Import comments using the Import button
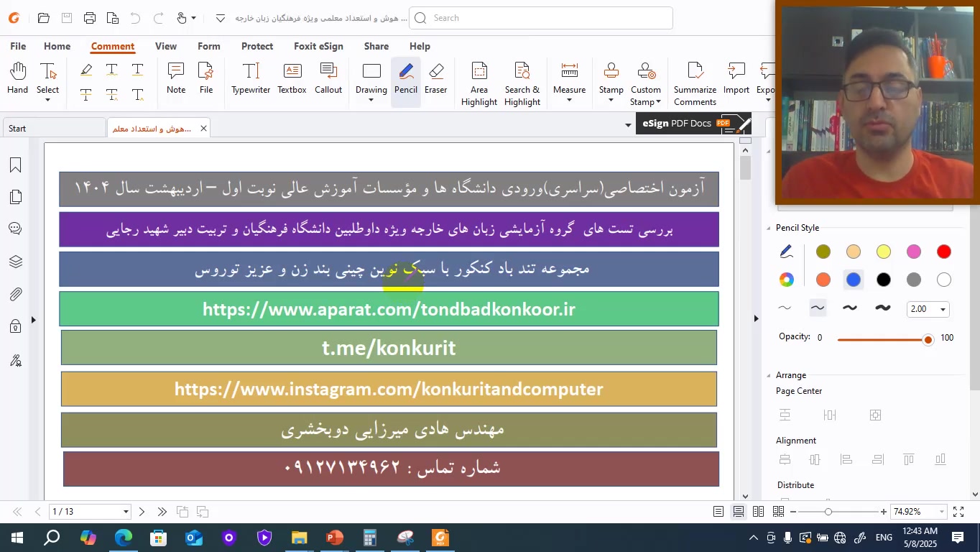The width and height of the screenshot is (980, 552). pyautogui.click(x=736, y=78)
